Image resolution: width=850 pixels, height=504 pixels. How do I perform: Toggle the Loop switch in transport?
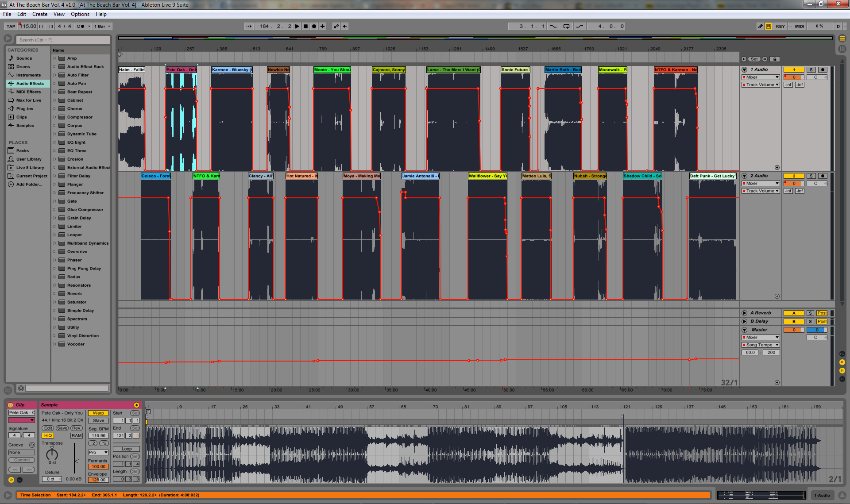coord(567,27)
